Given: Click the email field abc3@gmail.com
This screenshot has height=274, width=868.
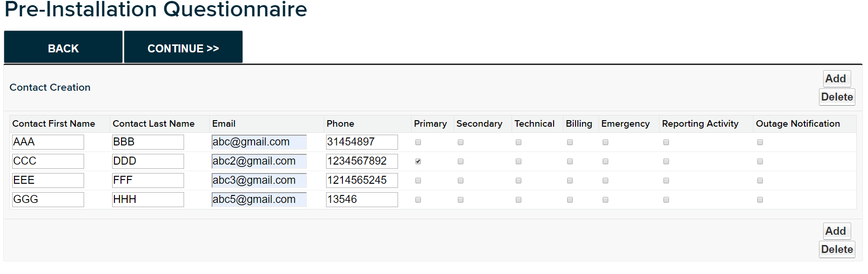Looking at the screenshot, I should click(x=259, y=180).
